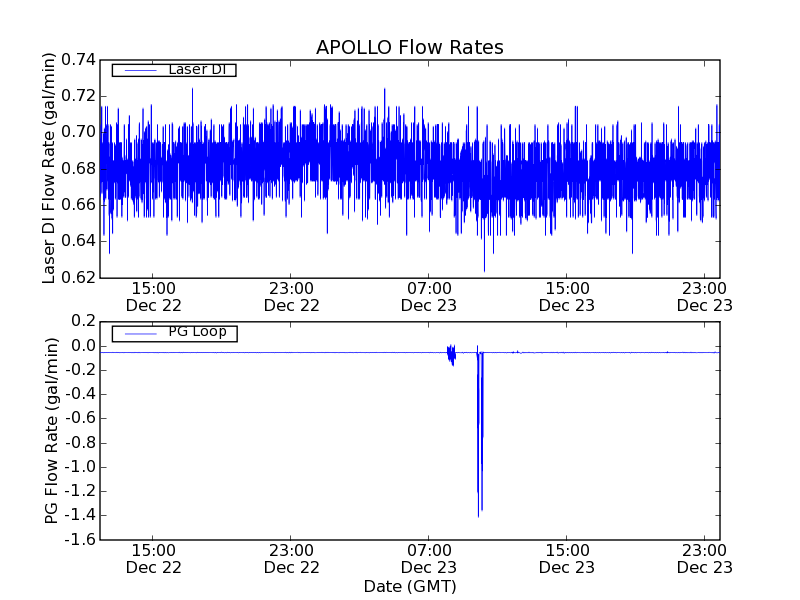The height and width of the screenshot is (600, 800).
Task: Click the -0.6 tick on the PG flow axis
Action: (x=80, y=418)
